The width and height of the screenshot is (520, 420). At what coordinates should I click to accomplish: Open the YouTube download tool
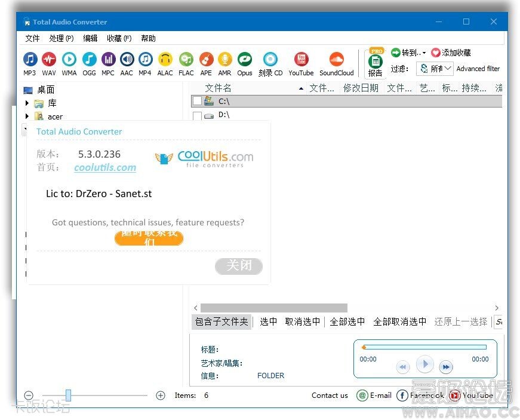(301, 64)
